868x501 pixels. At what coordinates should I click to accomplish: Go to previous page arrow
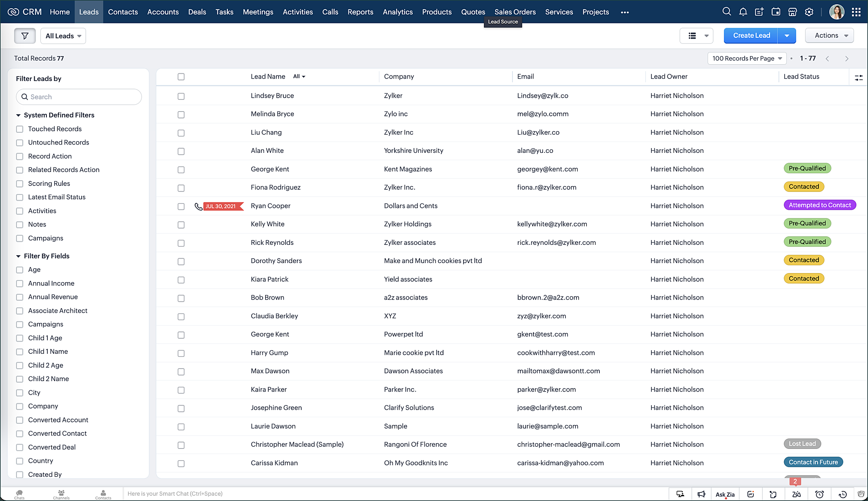click(x=827, y=59)
